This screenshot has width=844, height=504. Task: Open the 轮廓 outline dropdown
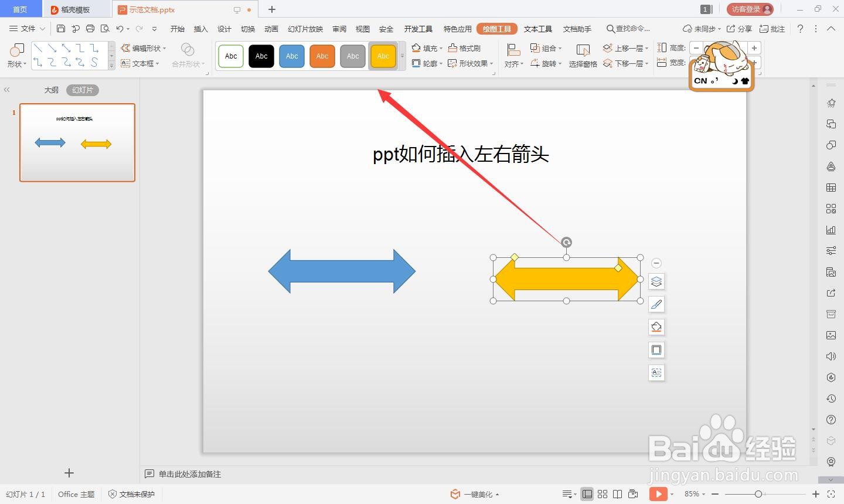[x=427, y=63]
